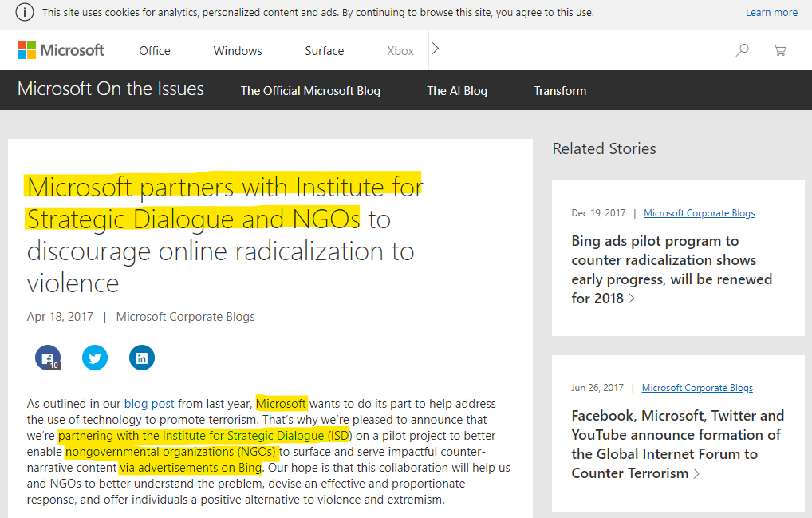Read the Bing ads pilot program story

pos(672,270)
